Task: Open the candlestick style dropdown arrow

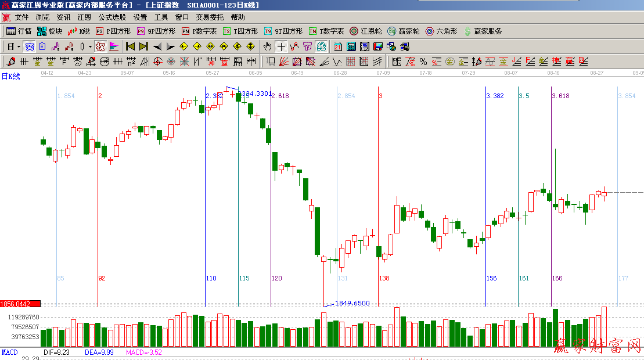Action: (90, 46)
